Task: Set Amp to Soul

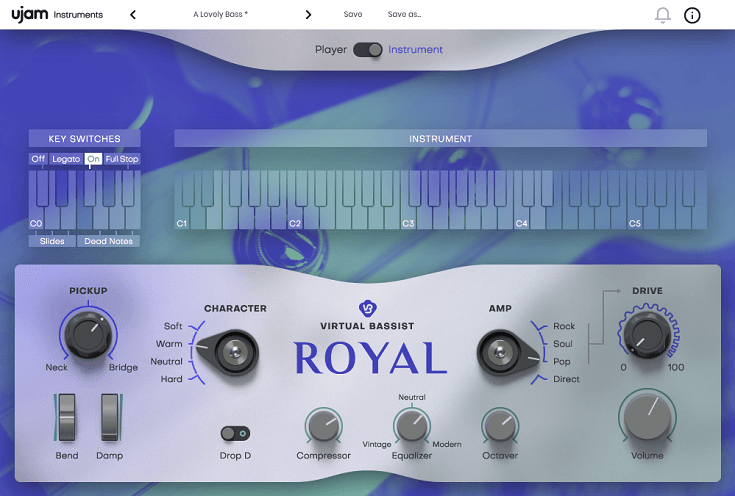Action: [563, 344]
